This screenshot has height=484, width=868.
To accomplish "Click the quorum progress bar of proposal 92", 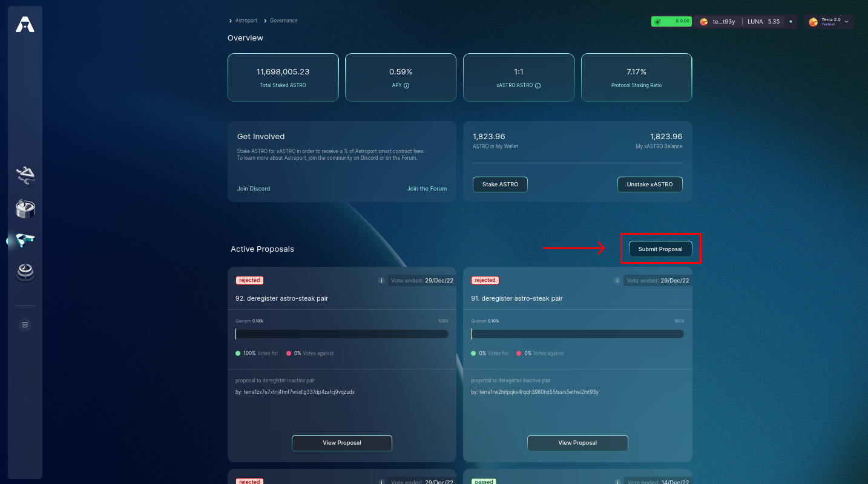I will pyautogui.click(x=342, y=334).
